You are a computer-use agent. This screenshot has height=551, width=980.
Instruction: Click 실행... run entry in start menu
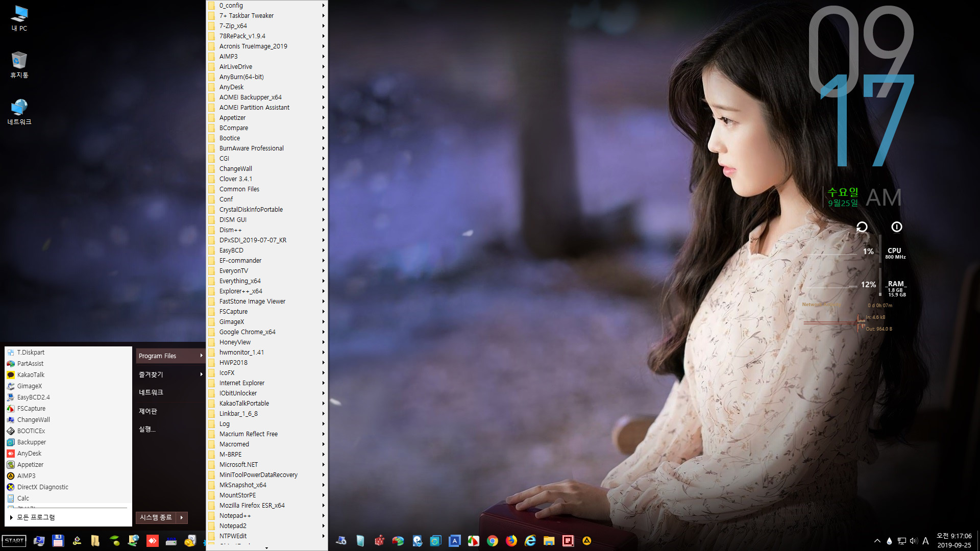tap(170, 429)
